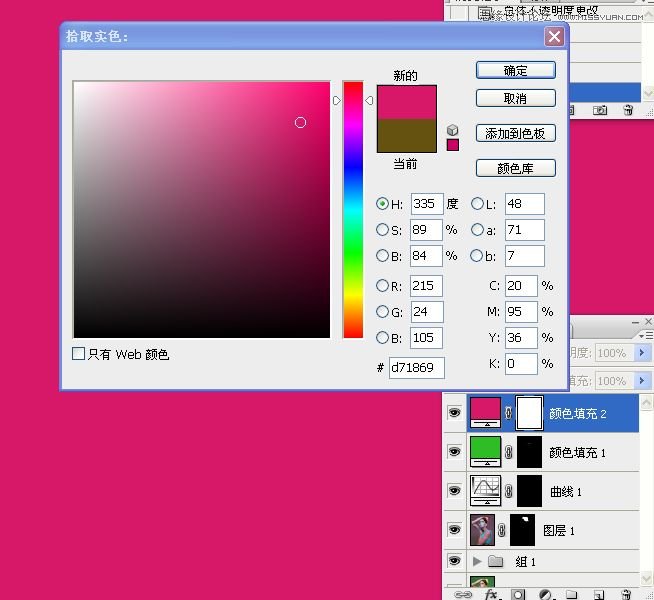Click the large saturation-brightness color field

coord(201,210)
